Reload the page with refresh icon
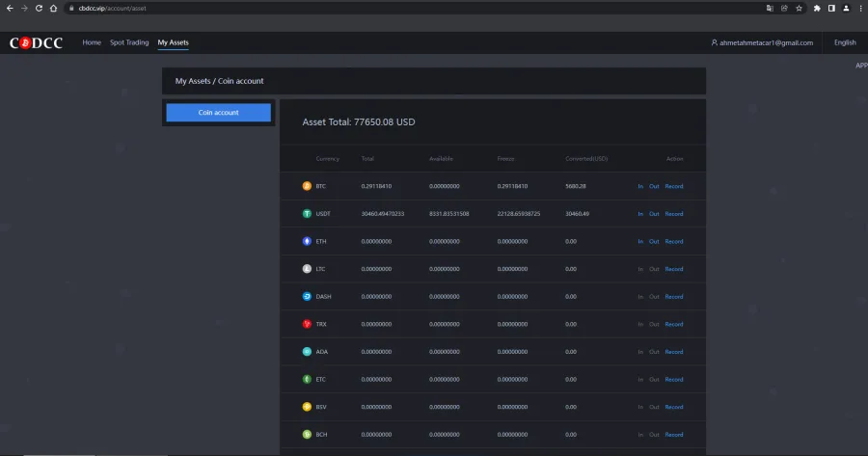The height and width of the screenshot is (456, 868). pos(39,9)
